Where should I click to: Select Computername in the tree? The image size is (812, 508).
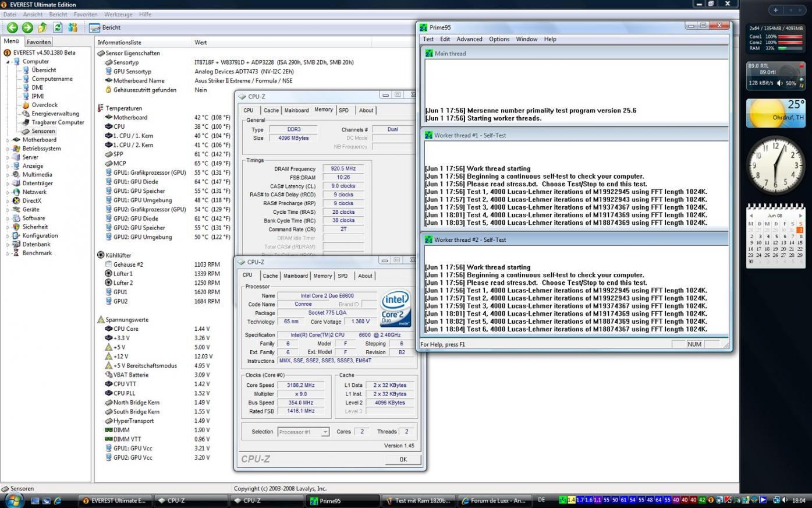(52, 79)
